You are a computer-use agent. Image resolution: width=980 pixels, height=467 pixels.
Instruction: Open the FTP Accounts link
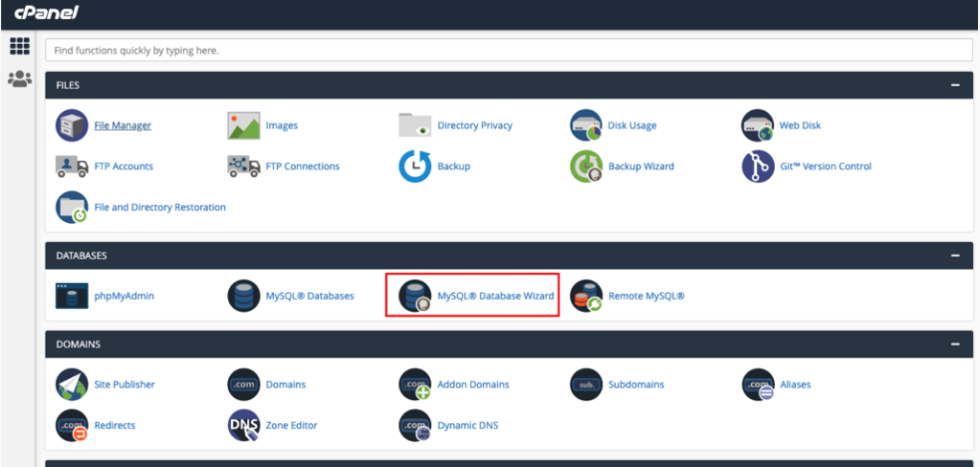[123, 166]
